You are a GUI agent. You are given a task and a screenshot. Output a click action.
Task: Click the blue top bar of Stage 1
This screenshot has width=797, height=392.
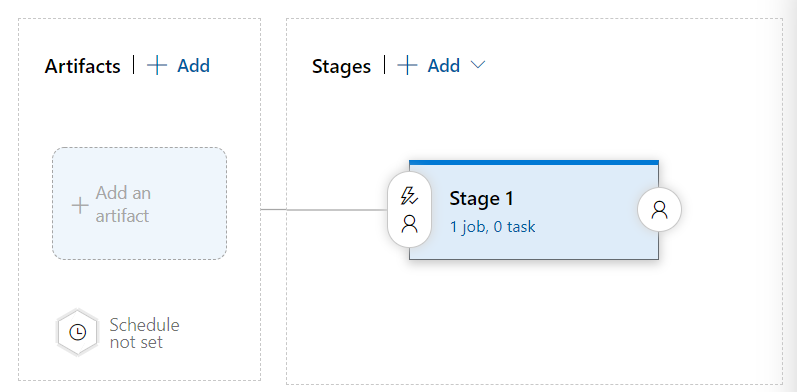pyautogui.click(x=534, y=163)
